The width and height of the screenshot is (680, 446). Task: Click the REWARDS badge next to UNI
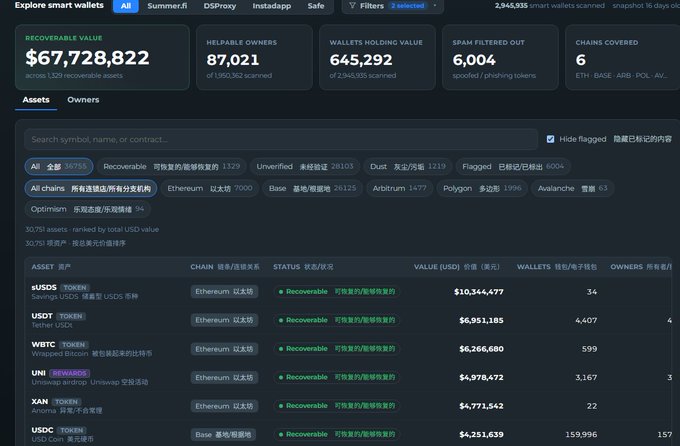coord(69,373)
